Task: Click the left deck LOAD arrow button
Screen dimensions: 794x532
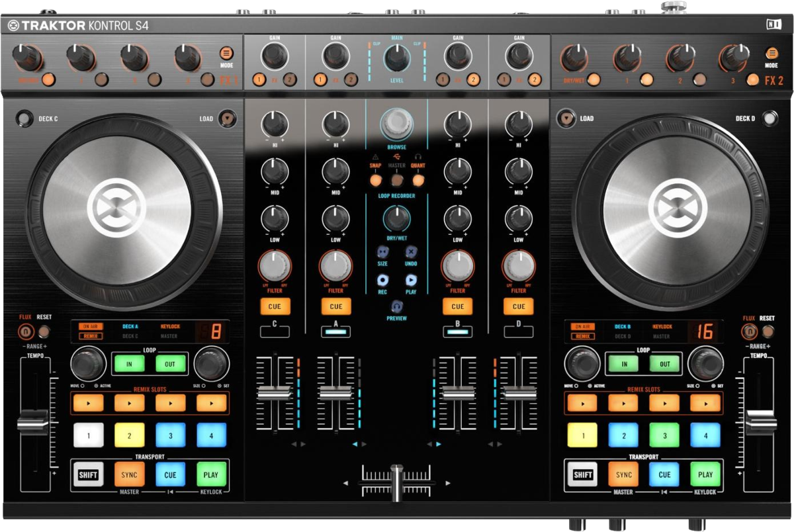Action: click(228, 119)
